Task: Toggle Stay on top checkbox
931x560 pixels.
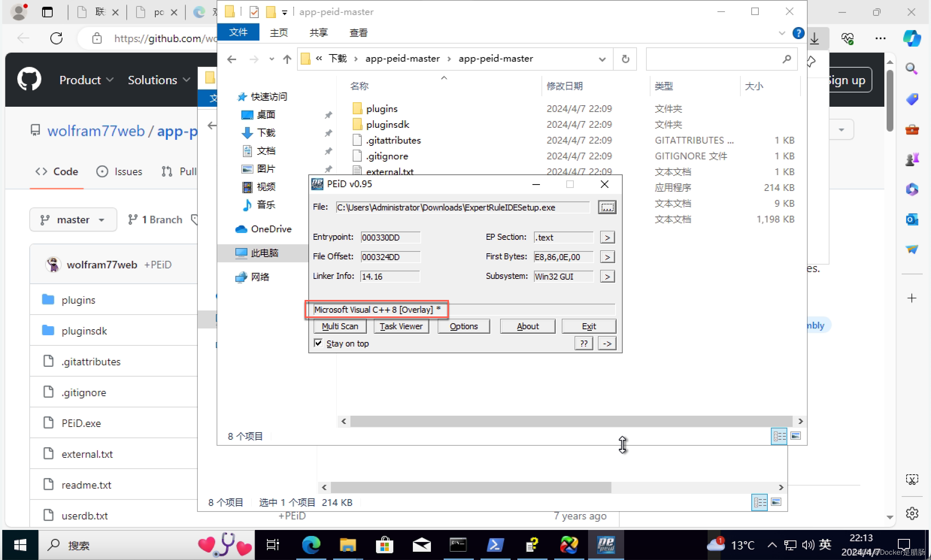Action: pos(318,343)
